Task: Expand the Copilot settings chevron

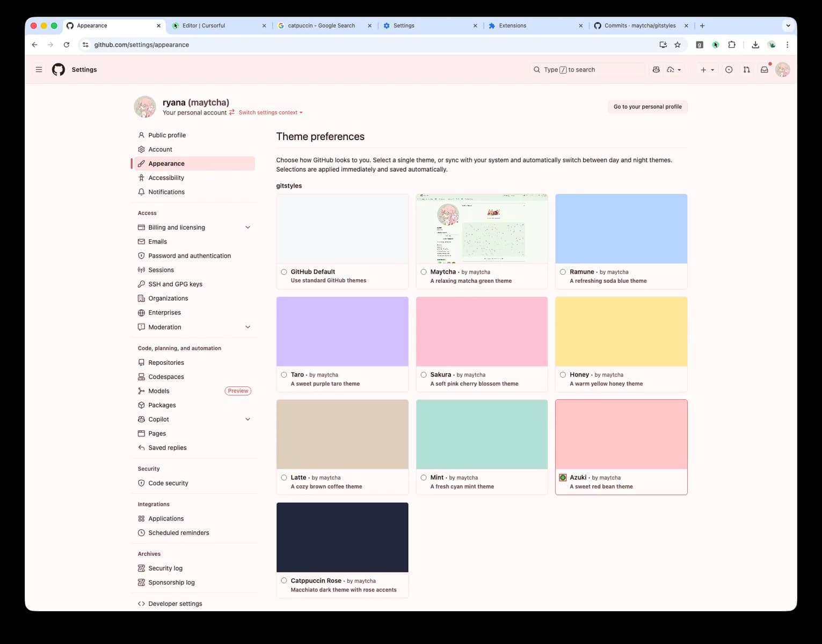Action: [248, 420]
